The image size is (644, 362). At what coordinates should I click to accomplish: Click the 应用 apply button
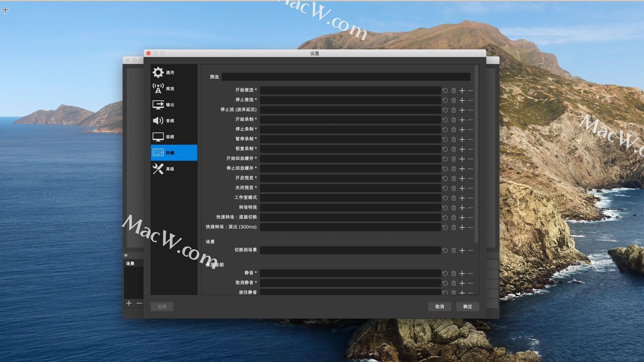162,306
